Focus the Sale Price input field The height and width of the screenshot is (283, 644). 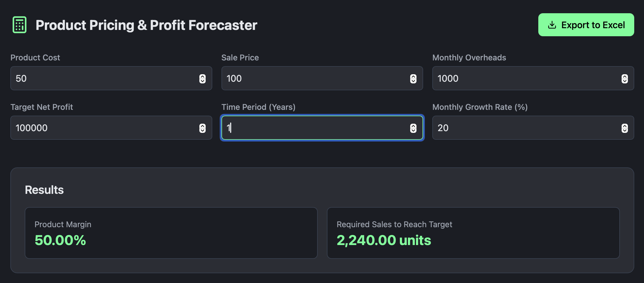(322, 78)
